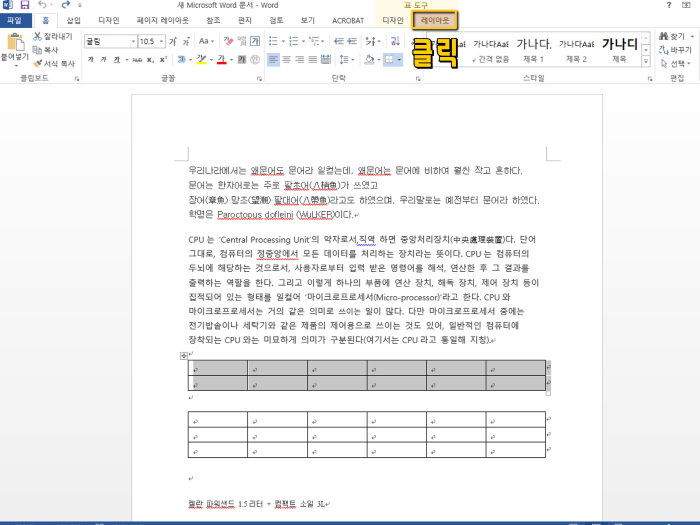Click the text highlight color button
700x525 pixels.
coord(201,59)
